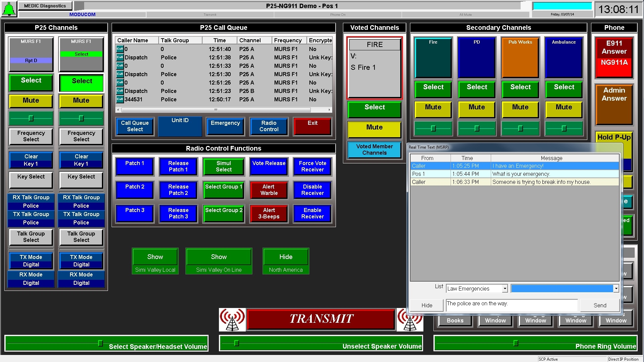Click the Pub Works channel tile
This screenshot has height=362, width=644.
tap(520, 57)
